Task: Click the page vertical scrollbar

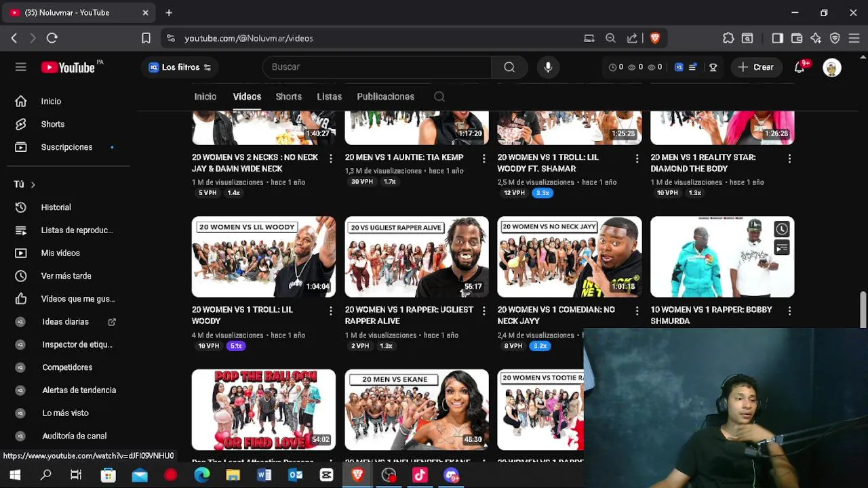Action: click(x=863, y=310)
